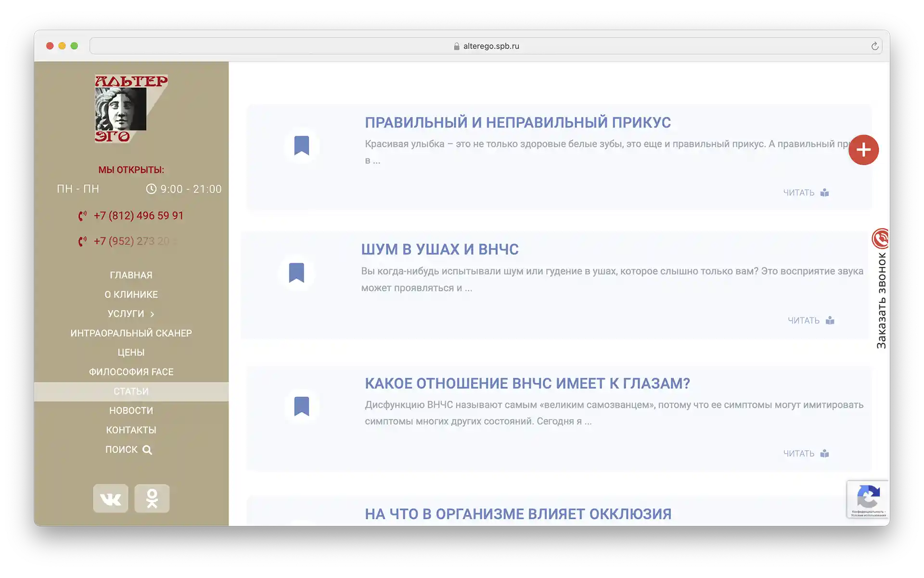Click excerpt starting Красивая улыбка
The height and width of the screenshot is (578, 924).
(x=607, y=152)
